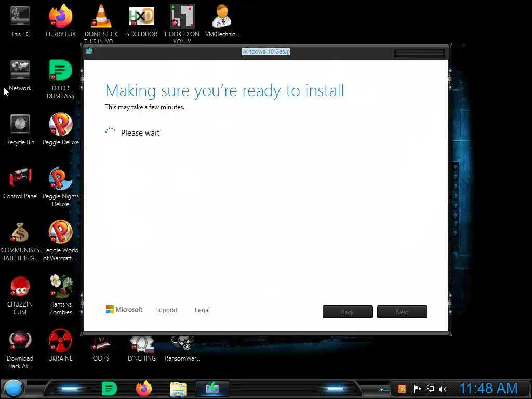Switch to Firefox in the taskbar

click(x=144, y=389)
